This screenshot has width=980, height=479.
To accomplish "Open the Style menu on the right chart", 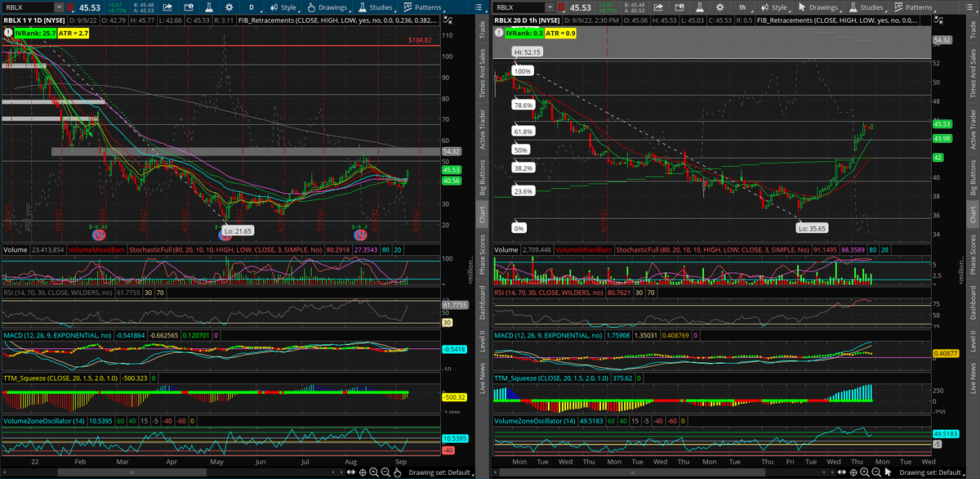I will click(x=774, y=7).
